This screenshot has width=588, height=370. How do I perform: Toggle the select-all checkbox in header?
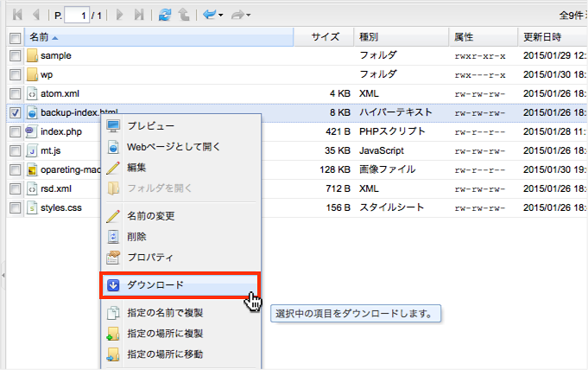point(15,38)
